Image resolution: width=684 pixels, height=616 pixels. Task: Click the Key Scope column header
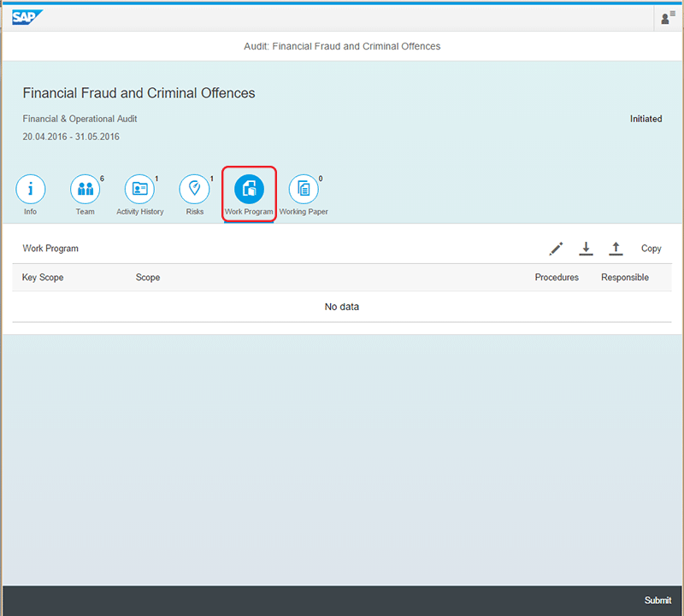43,278
